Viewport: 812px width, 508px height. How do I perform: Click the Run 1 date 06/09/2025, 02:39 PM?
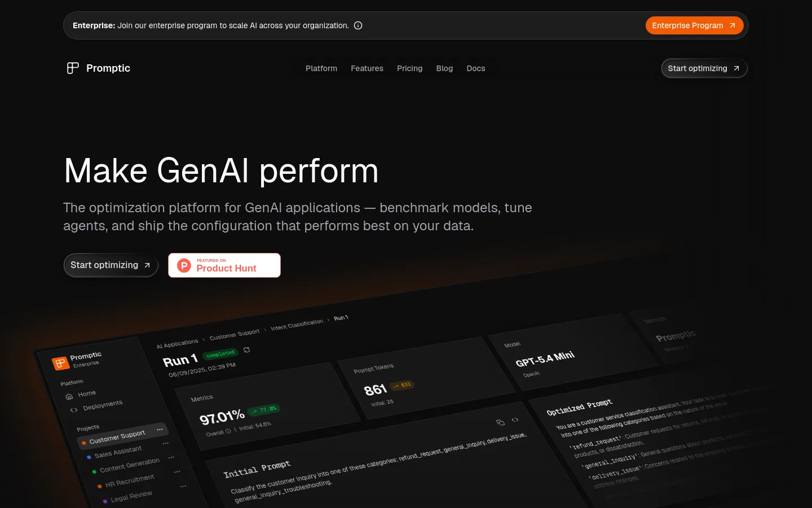pos(202,370)
